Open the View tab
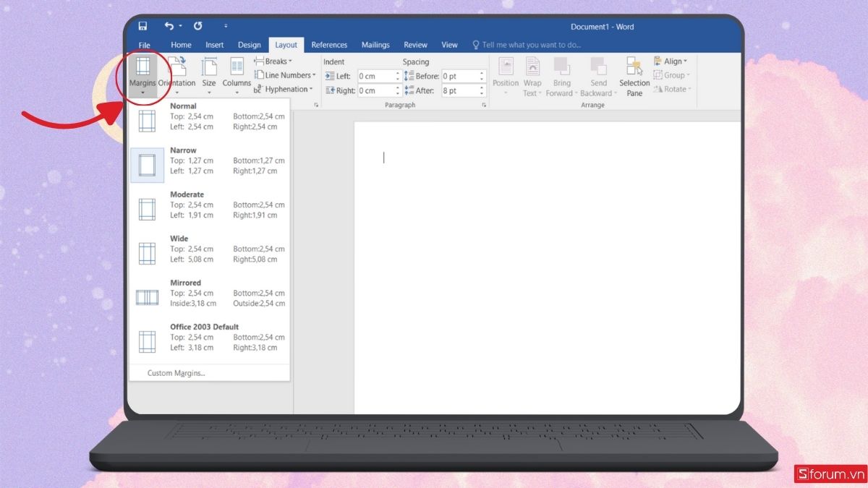 450,45
